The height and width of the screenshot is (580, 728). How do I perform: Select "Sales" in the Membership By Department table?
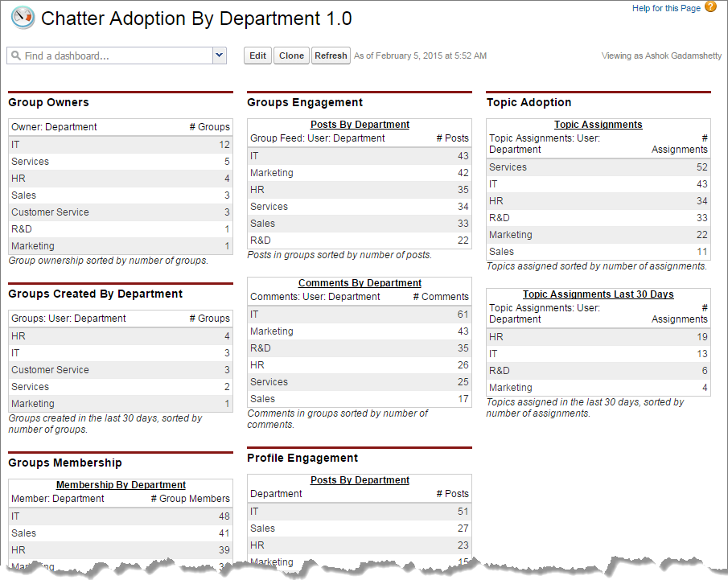pyautogui.click(x=23, y=533)
